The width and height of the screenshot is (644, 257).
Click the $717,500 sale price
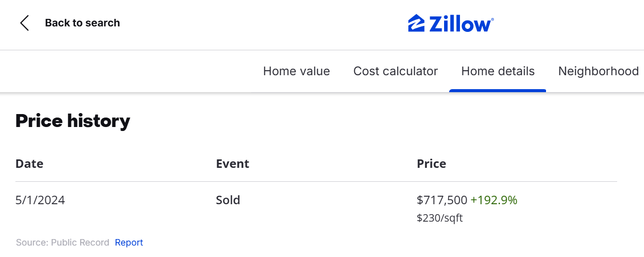[442, 200]
